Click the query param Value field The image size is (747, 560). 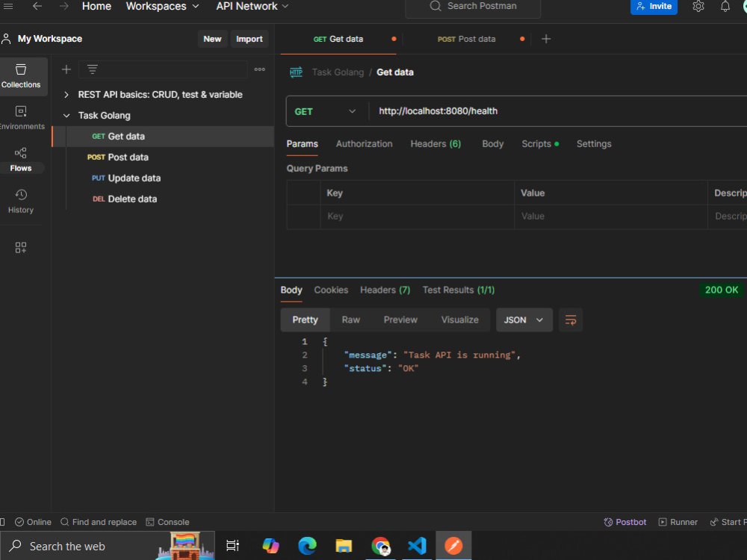[611, 217]
